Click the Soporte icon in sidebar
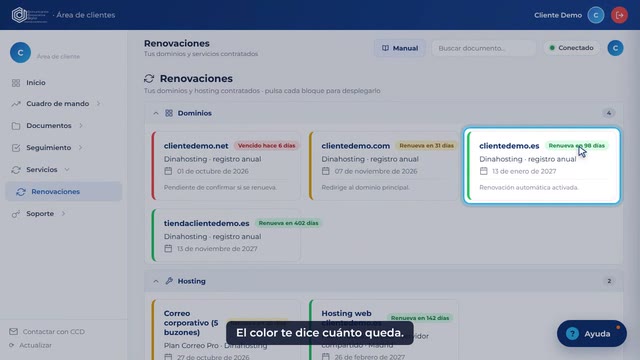The width and height of the screenshot is (640, 360). [16, 214]
